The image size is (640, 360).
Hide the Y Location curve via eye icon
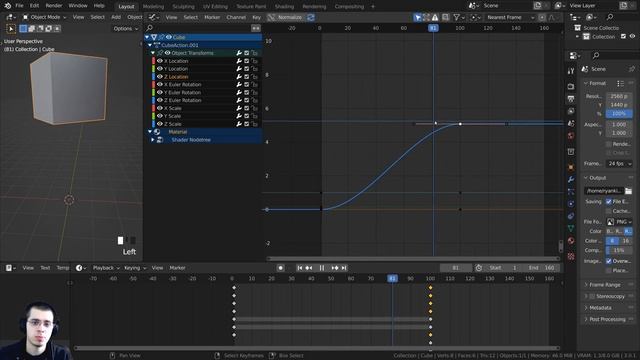pyautogui.click(x=160, y=69)
